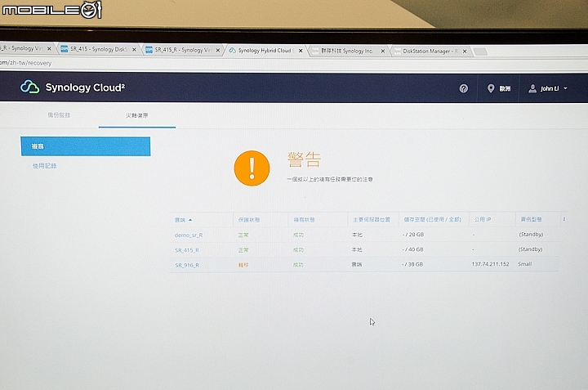Sort by the 公用 IP column header
This screenshot has width=588, height=390.
pos(483,219)
